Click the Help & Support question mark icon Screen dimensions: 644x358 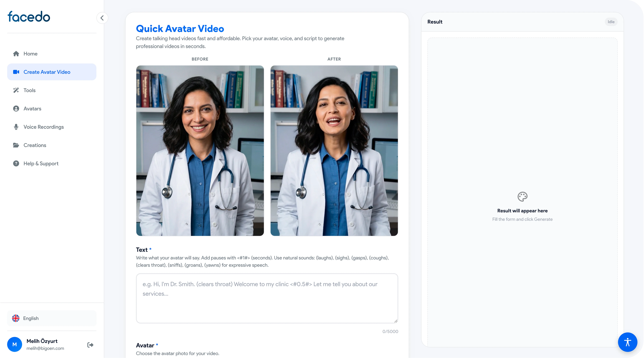coord(16,163)
